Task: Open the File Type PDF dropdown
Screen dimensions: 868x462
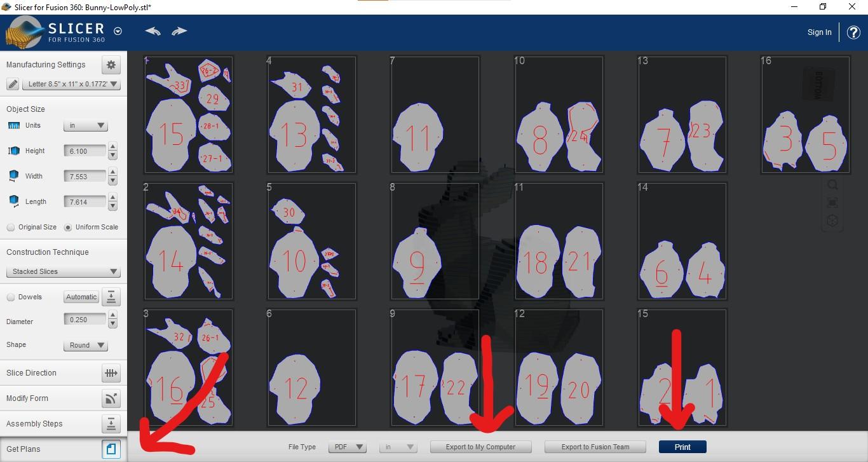Action: pyautogui.click(x=348, y=447)
